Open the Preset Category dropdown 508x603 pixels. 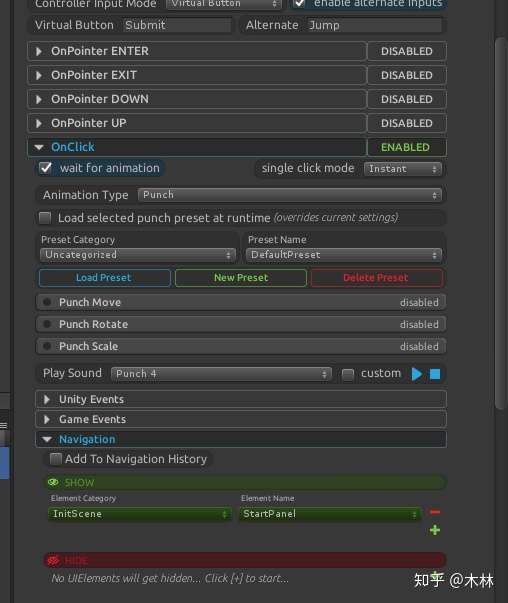pyautogui.click(x=138, y=255)
